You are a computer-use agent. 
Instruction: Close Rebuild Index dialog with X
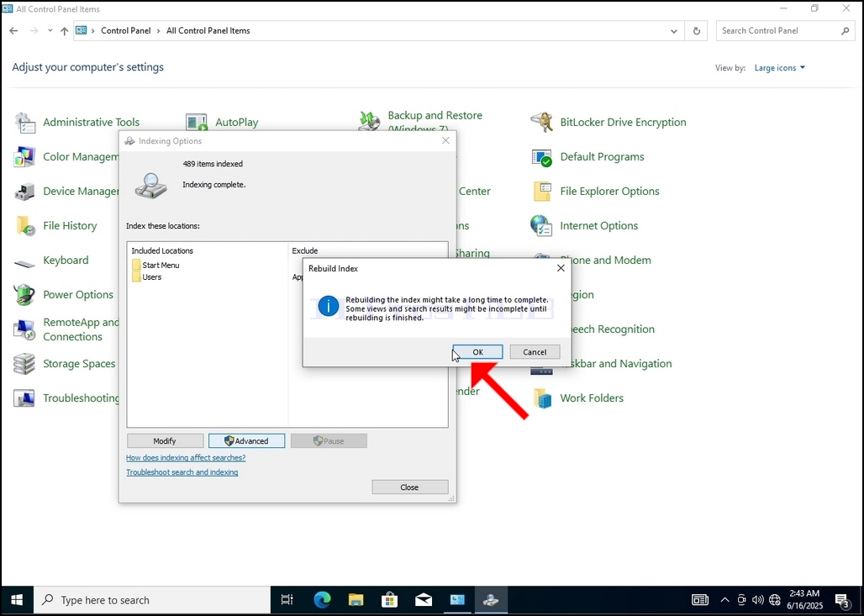(x=561, y=268)
